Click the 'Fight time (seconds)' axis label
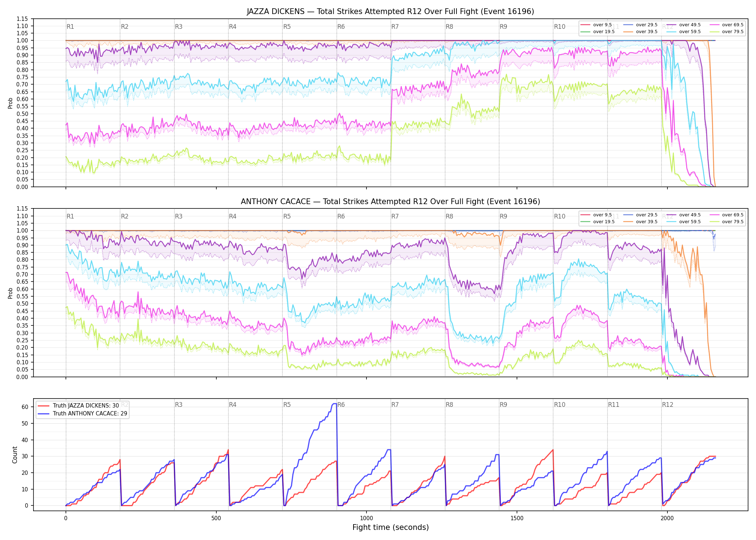This screenshot has height=540, width=756. [391, 527]
